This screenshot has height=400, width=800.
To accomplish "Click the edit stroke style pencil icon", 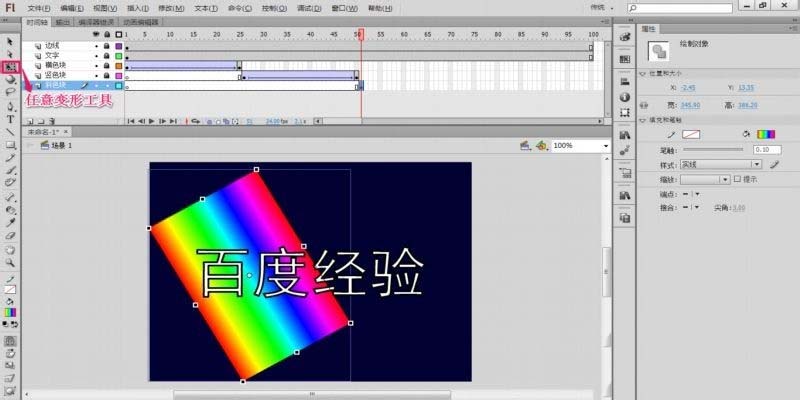I will pyautogui.click(x=774, y=165).
